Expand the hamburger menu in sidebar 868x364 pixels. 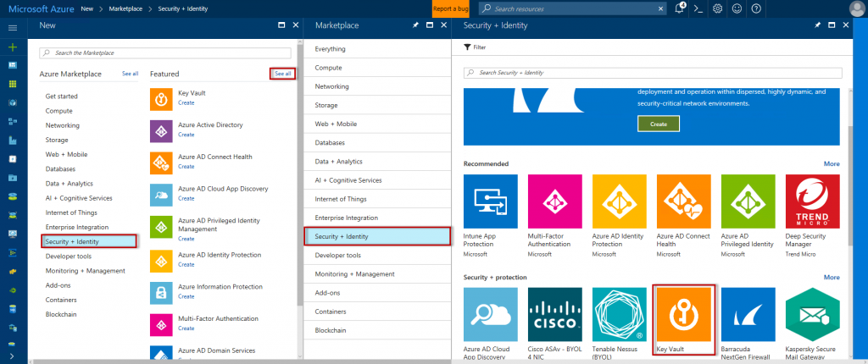pos(13,28)
